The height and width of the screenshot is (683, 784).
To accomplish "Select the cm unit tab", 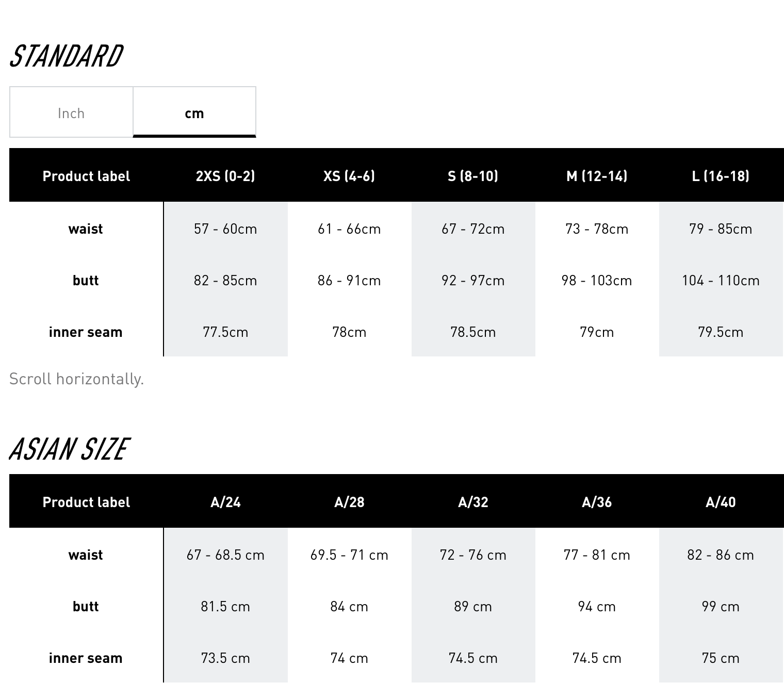I will coord(194,112).
